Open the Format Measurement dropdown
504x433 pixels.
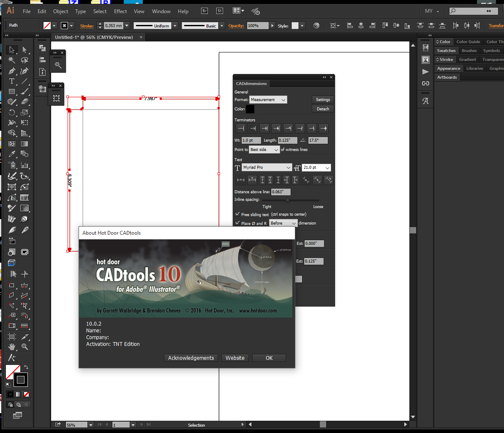(x=268, y=100)
